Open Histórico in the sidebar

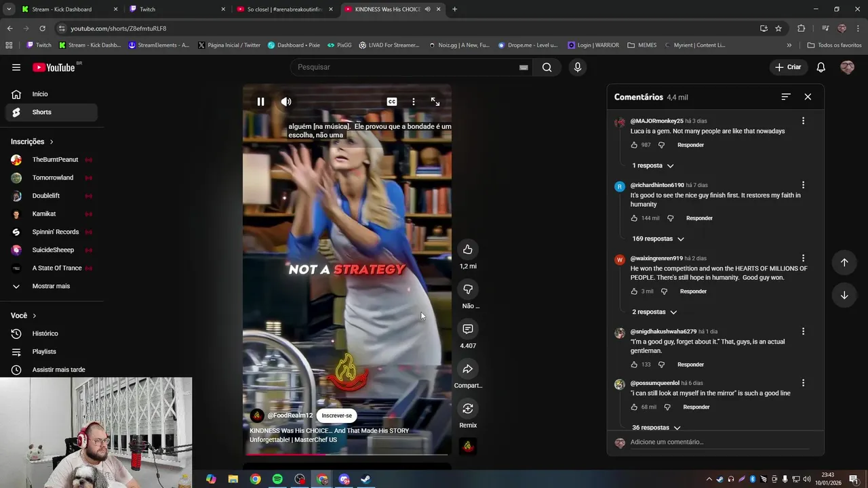tap(52, 333)
